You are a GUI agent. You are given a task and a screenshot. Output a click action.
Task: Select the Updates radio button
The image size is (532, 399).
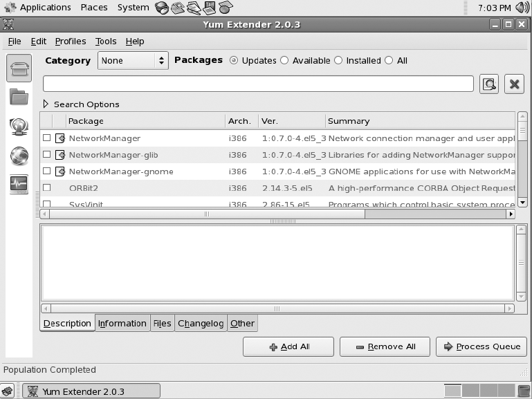pos(233,60)
